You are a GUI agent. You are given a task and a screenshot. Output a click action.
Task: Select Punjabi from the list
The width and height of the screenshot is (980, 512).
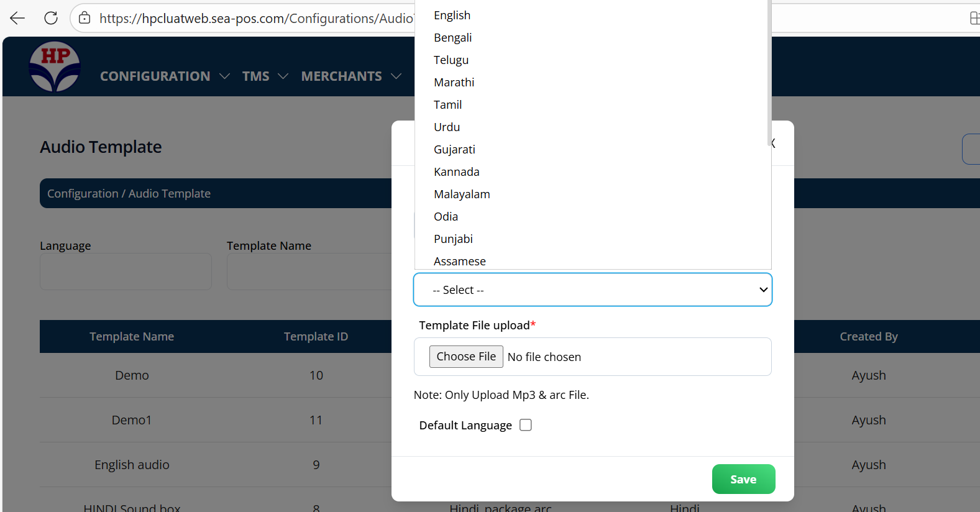pos(453,239)
